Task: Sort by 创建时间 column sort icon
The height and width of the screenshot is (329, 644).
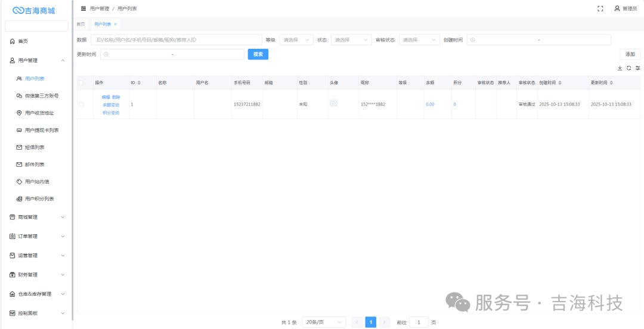Action: click(x=559, y=83)
